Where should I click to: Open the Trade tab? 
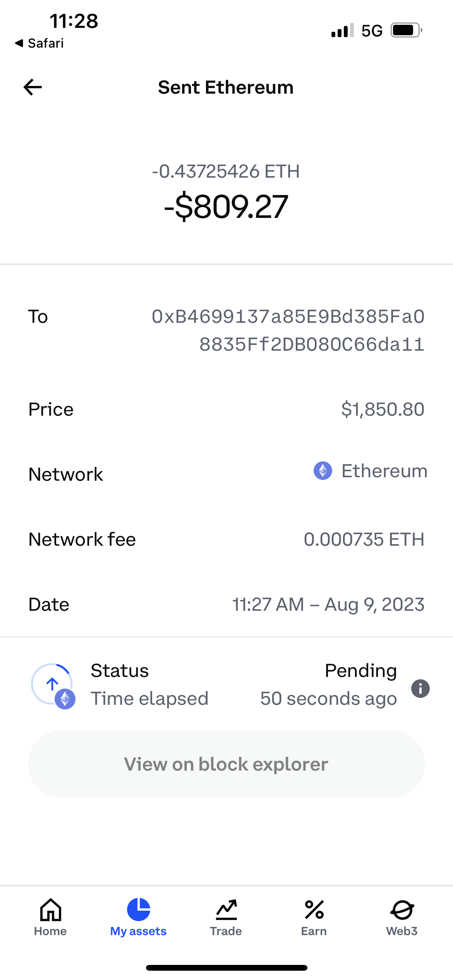pyautogui.click(x=226, y=917)
